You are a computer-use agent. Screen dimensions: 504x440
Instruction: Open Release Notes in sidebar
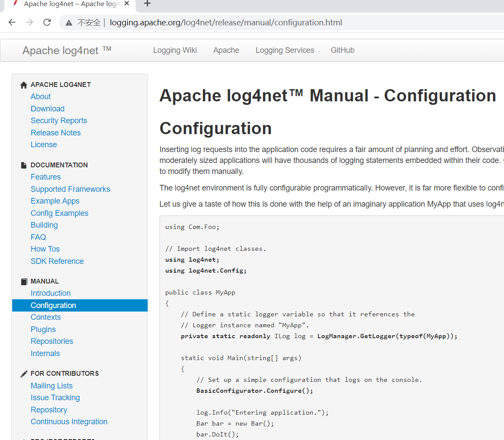pos(55,133)
